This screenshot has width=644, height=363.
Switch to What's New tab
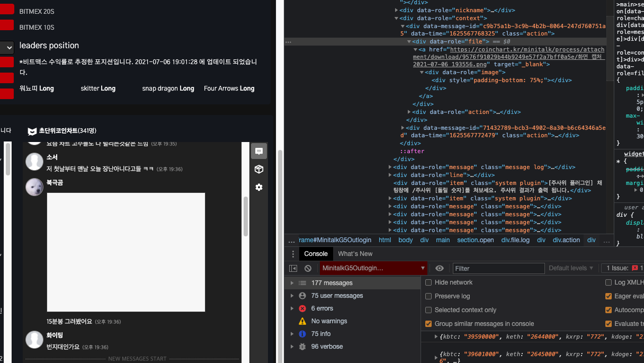pyautogui.click(x=355, y=254)
